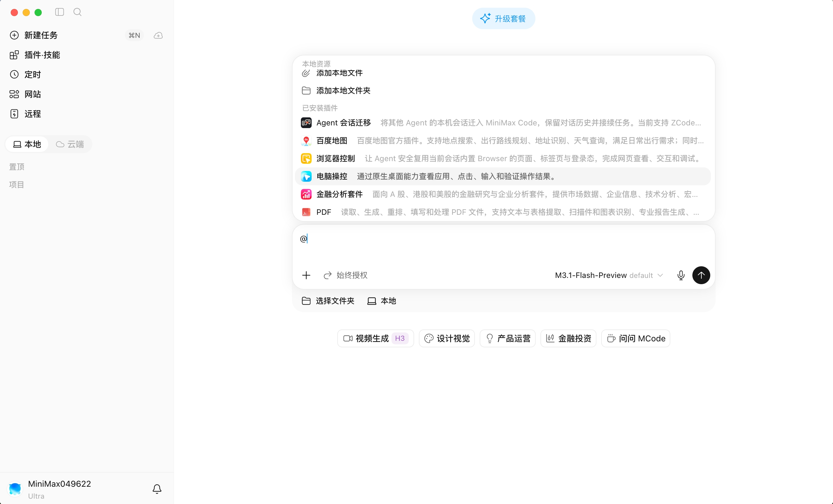The width and height of the screenshot is (833, 504).
Task: Select the 电脑操控 plugin icon
Action: click(x=306, y=176)
